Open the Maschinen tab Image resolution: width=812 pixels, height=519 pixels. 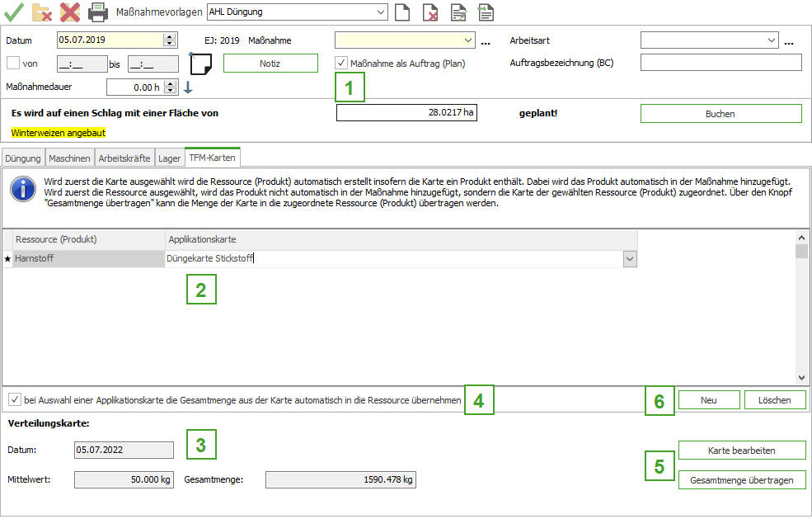(x=69, y=158)
